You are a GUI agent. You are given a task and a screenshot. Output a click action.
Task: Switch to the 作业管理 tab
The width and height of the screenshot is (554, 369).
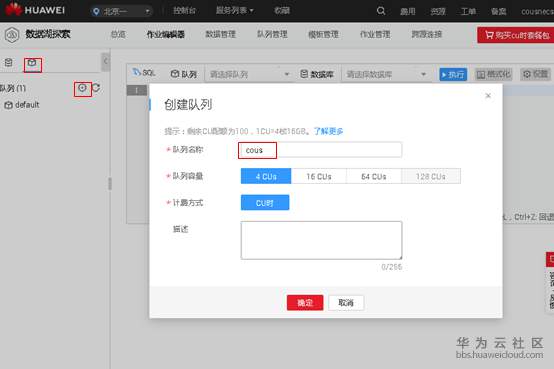[375, 34]
